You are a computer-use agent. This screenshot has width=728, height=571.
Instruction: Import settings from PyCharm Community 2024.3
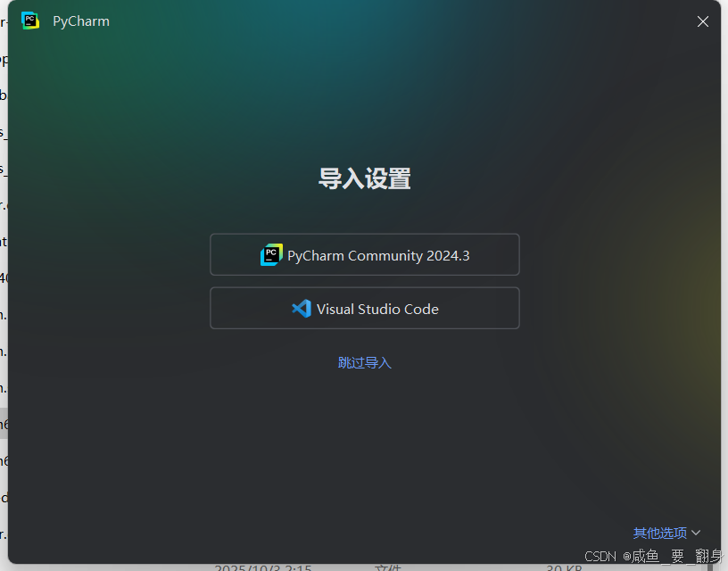[365, 255]
